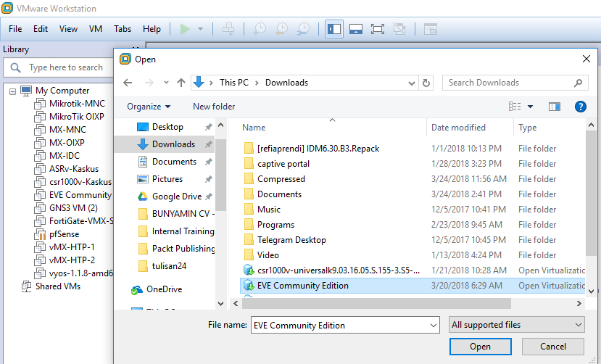Open the VM menu
This screenshot has height=364, width=601.
(96, 29)
